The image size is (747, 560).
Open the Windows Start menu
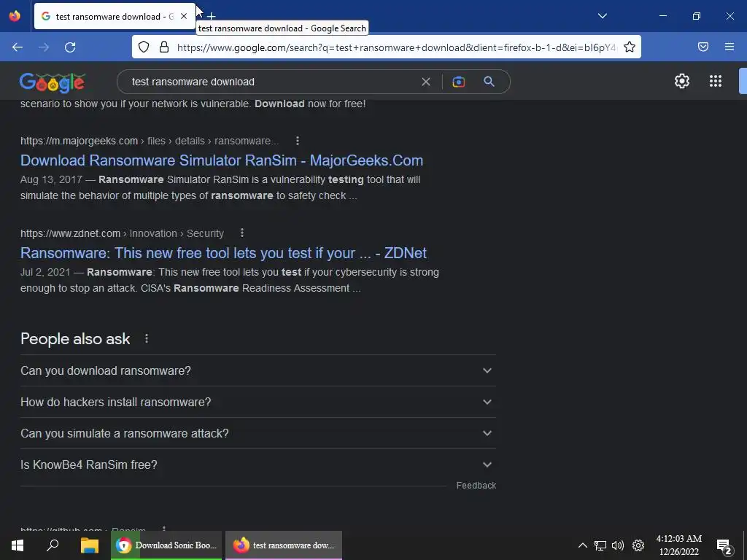pos(18,545)
